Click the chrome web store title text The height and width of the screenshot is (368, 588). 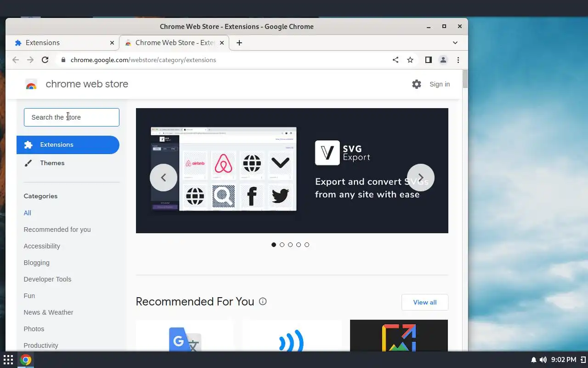tap(87, 84)
